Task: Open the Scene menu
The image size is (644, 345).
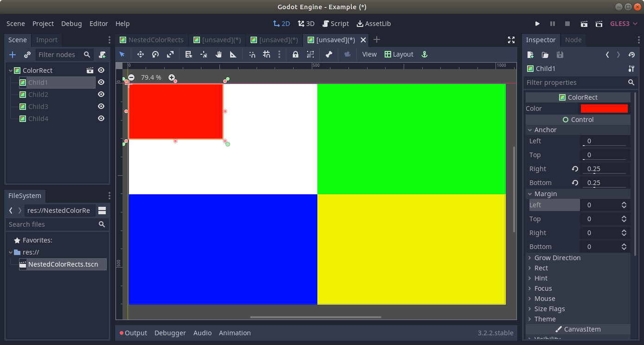Action: pos(16,24)
